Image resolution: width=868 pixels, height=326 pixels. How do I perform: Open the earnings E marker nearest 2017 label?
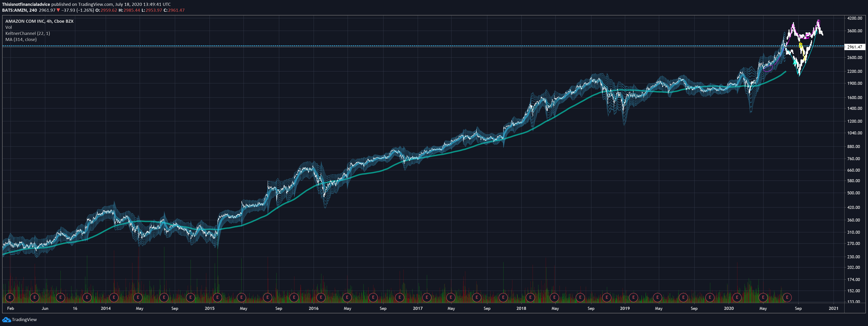click(427, 297)
